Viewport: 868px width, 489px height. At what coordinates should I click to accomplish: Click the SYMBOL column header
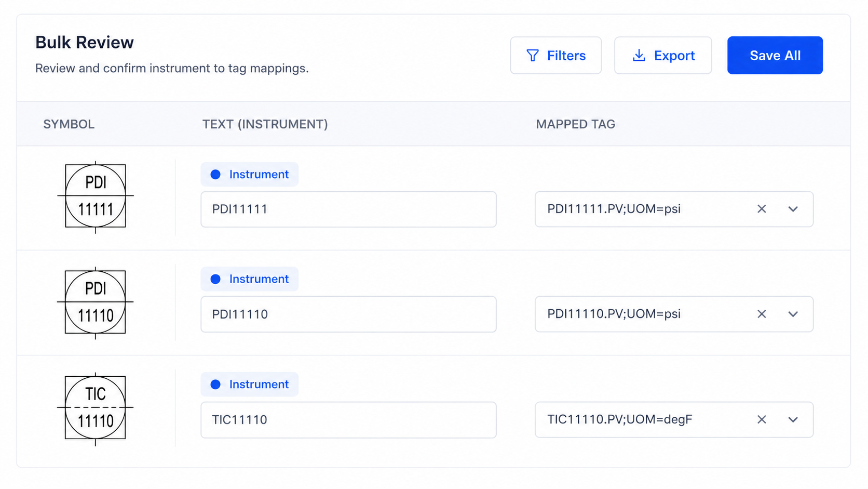click(69, 124)
